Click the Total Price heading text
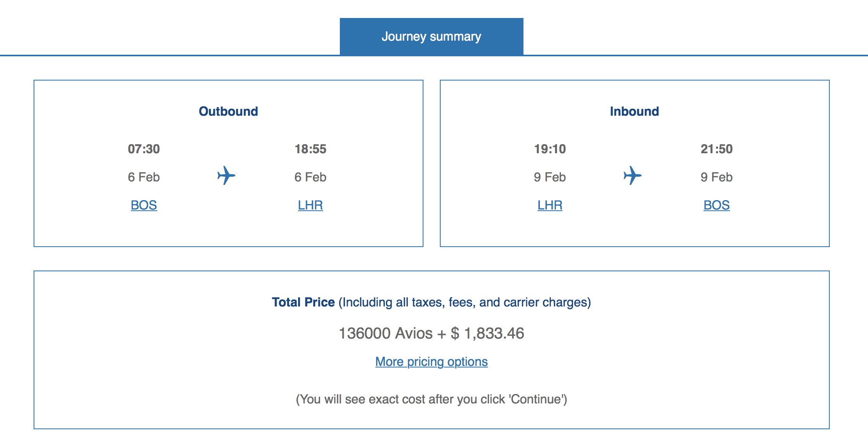Viewport: 868px width, 448px height. point(303,302)
